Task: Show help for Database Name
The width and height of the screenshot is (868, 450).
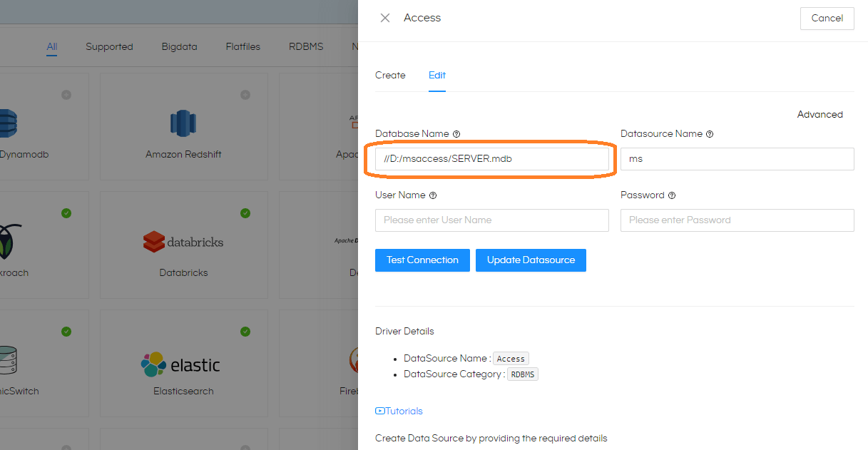Action: 456,134
